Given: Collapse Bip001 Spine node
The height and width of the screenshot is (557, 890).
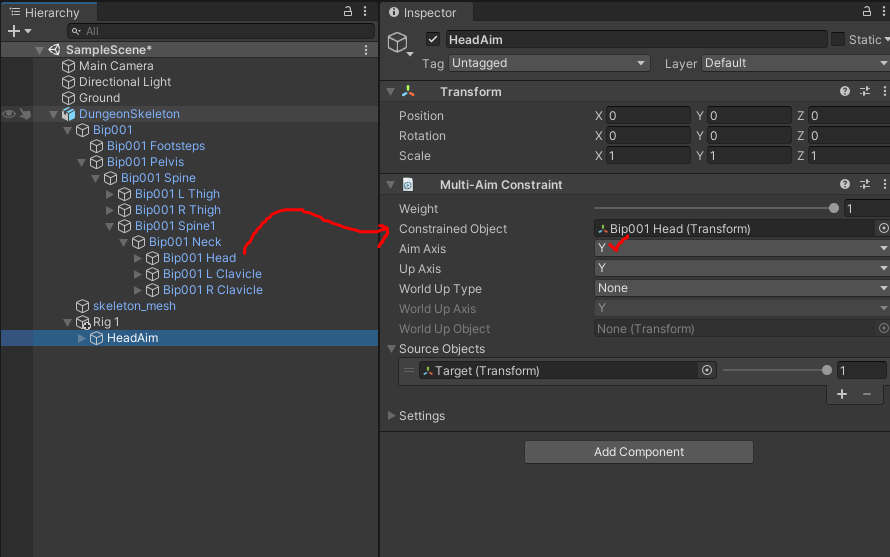Looking at the screenshot, I should tap(95, 178).
